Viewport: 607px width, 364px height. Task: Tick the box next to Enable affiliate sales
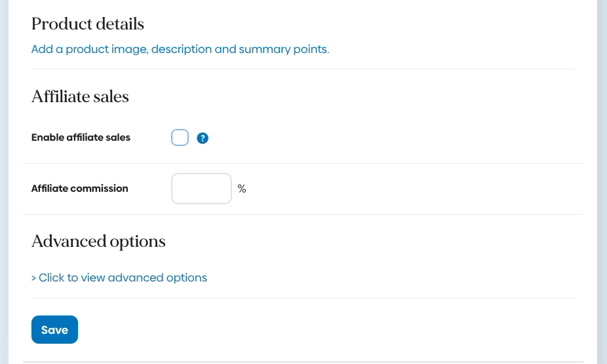pos(180,137)
